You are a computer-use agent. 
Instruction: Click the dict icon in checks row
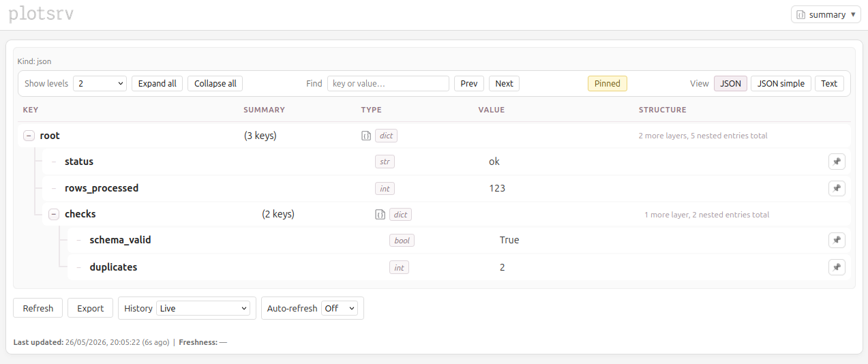pyautogui.click(x=380, y=215)
